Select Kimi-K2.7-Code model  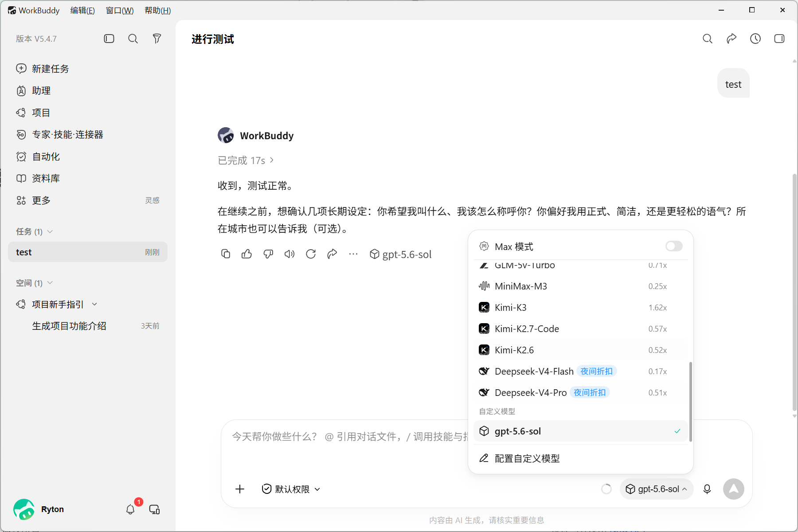(x=580, y=329)
